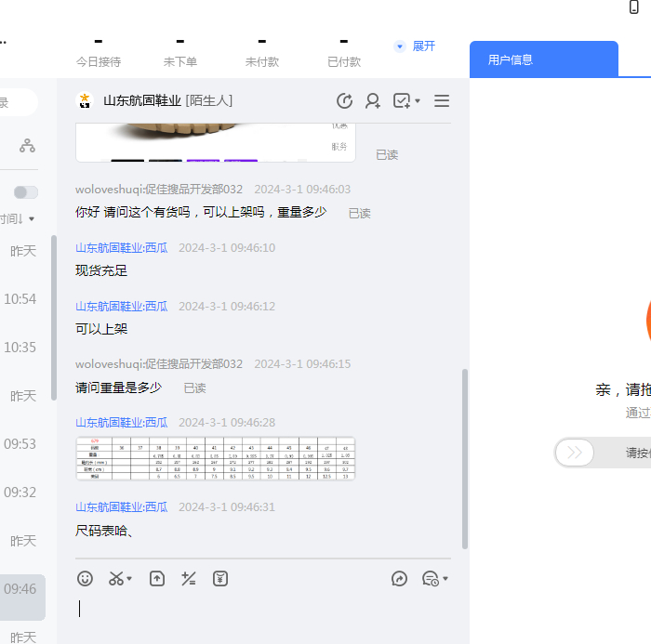Open the size chart image thumbnail
This screenshot has width=651, height=644.
(x=215, y=458)
